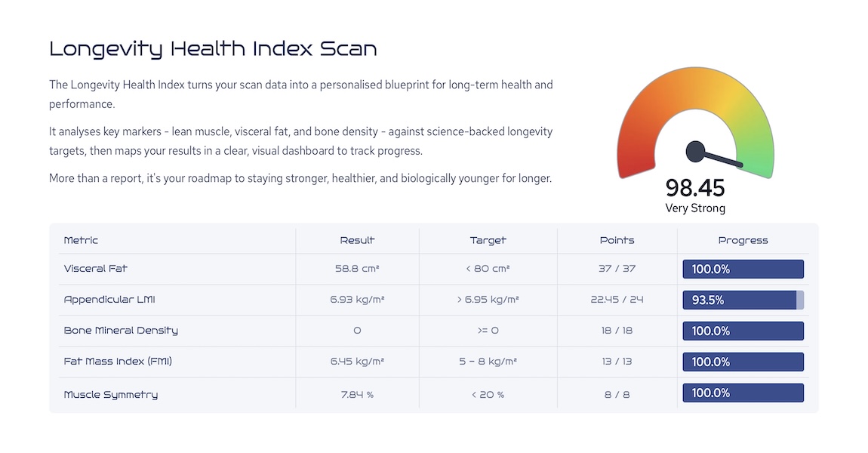Click the Visceral Fat 100.0% progress bar
This screenshot has height=453, width=868.
tap(743, 269)
